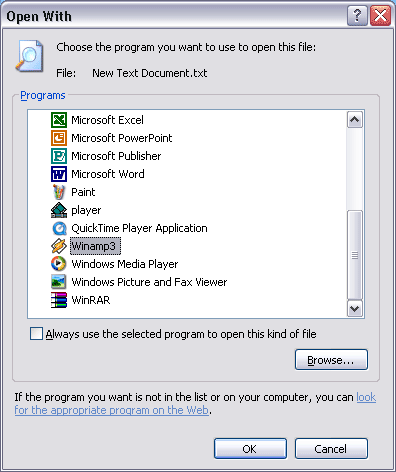Image resolution: width=396 pixels, height=472 pixels.
Task: Dismiss the dialog with the Cancel button
Action: click(x=331, y=449)
